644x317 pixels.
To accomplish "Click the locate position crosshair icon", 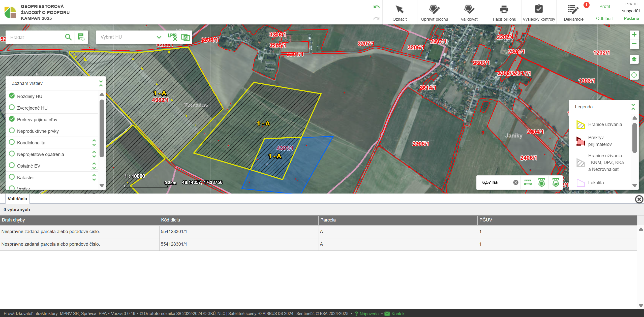I will (x=634, y=75).
